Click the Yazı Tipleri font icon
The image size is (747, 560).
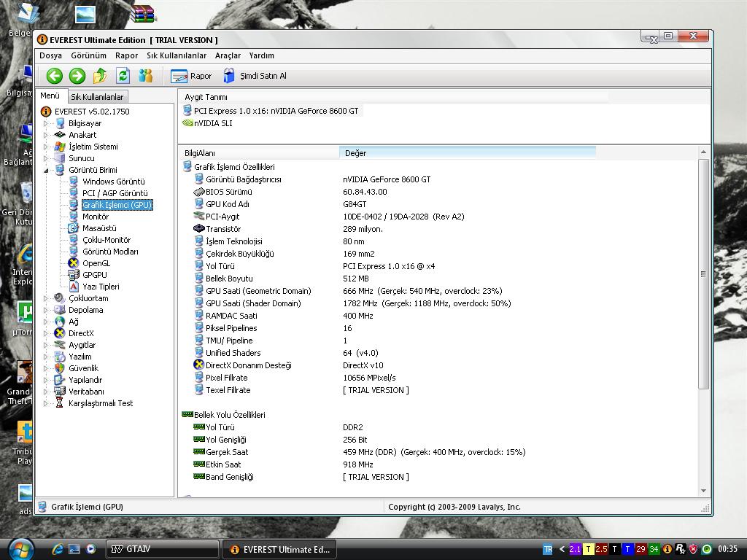74,286
